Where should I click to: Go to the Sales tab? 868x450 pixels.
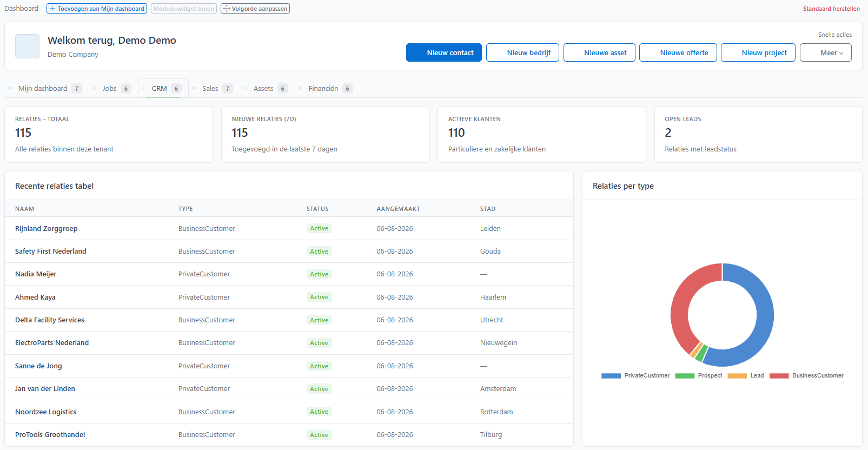[213, 89]
